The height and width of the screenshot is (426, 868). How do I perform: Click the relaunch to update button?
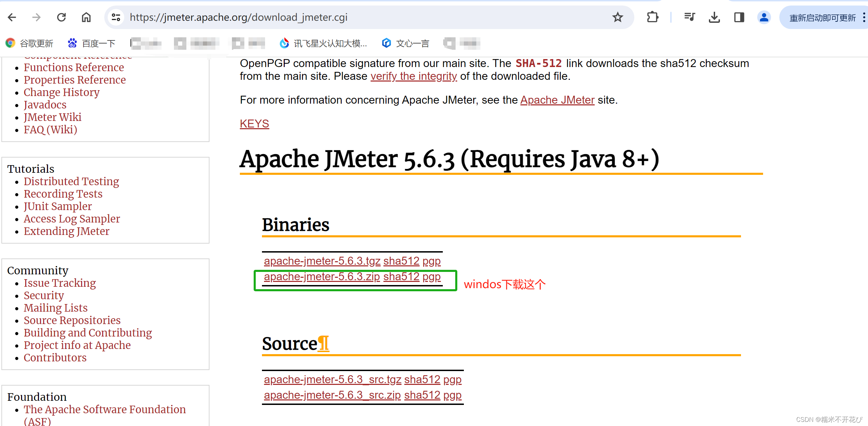tap(822, 18)
